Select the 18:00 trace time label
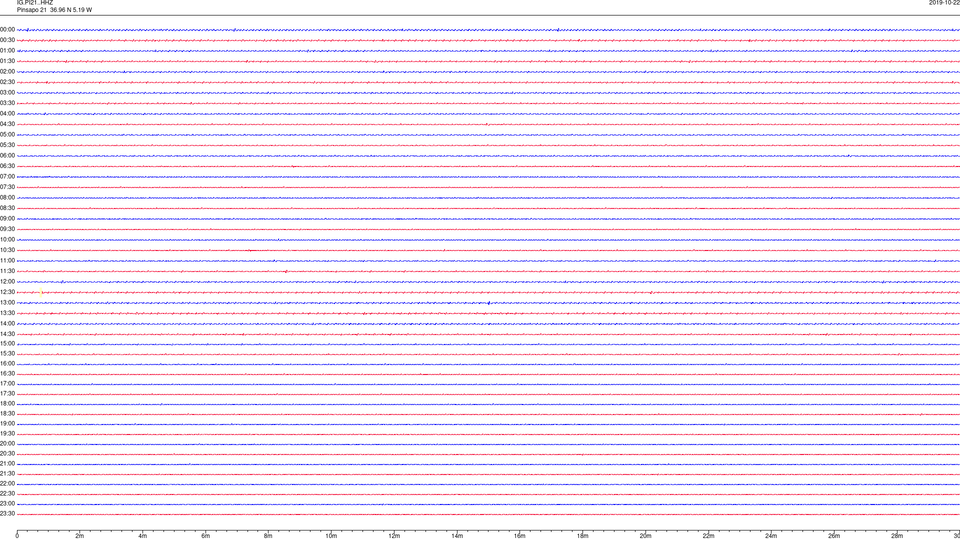960x540 pixels. click(x=7, y=404)
